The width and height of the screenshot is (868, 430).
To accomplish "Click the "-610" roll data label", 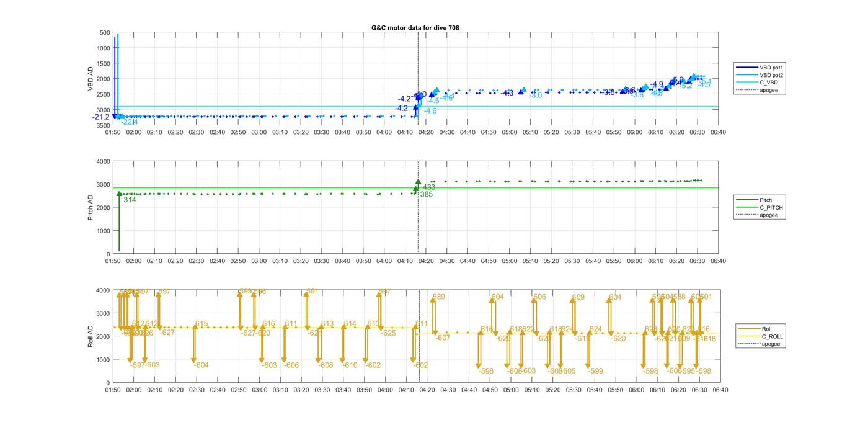I will click(350, 365).
